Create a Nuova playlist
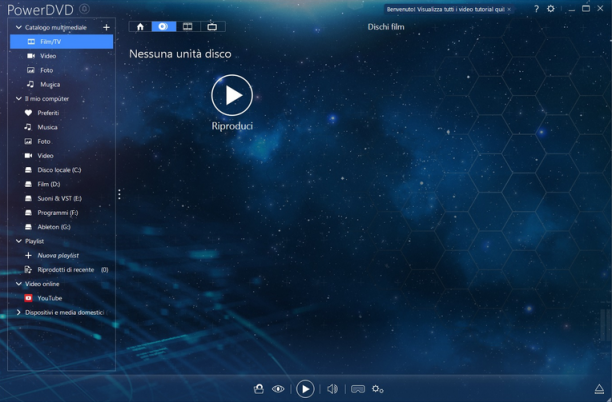Image resolution: width=612 pixels, height=402 pixels. [x=58, y=256]
